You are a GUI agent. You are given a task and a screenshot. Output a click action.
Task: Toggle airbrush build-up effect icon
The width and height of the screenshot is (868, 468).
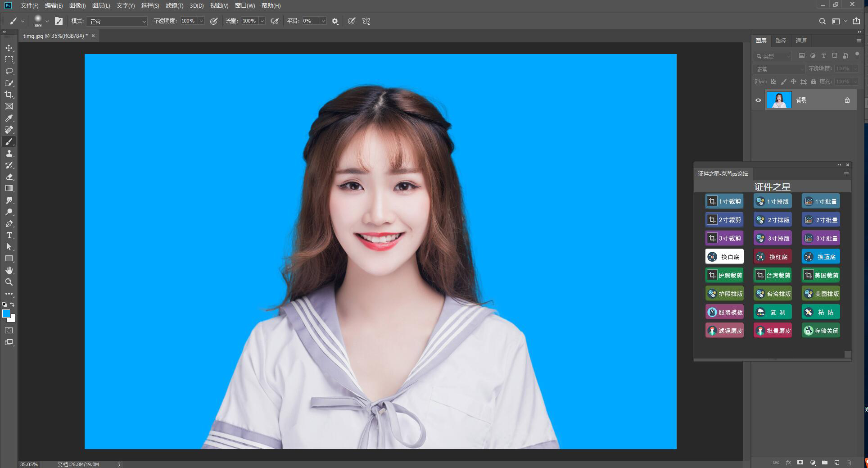(x=274, y=21)
